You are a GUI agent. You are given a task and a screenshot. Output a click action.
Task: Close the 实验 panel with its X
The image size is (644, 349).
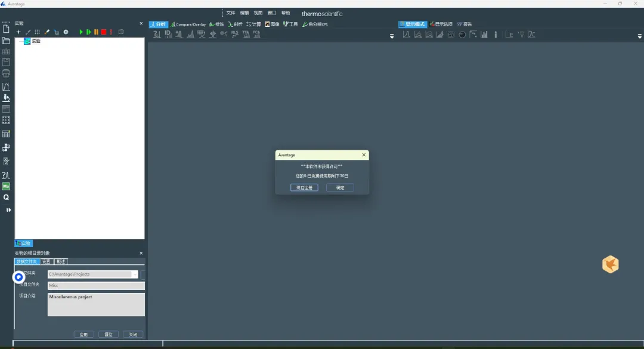pos(141,23)
